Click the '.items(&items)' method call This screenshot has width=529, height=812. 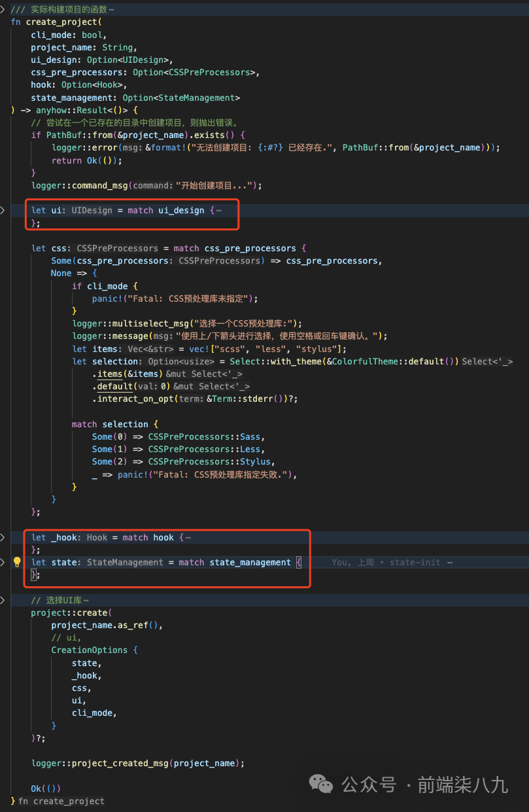128,374
